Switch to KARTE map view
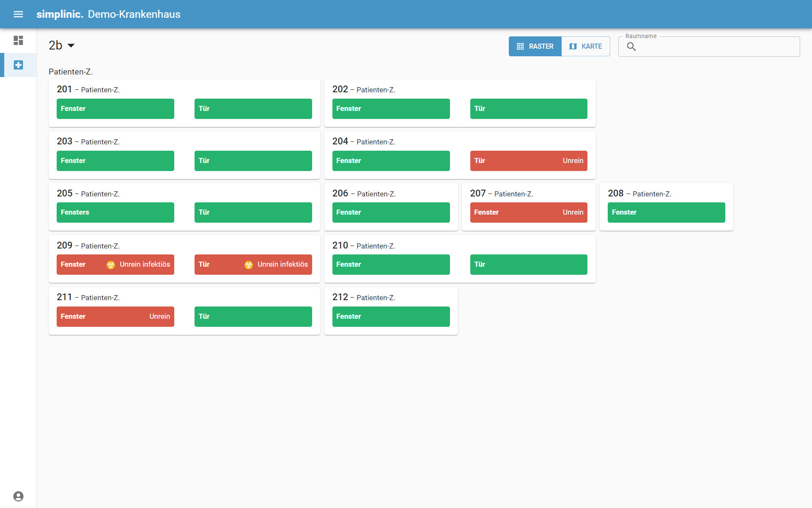Image resolution: width=812 pixels, height=508 pixels. point(586,47)
